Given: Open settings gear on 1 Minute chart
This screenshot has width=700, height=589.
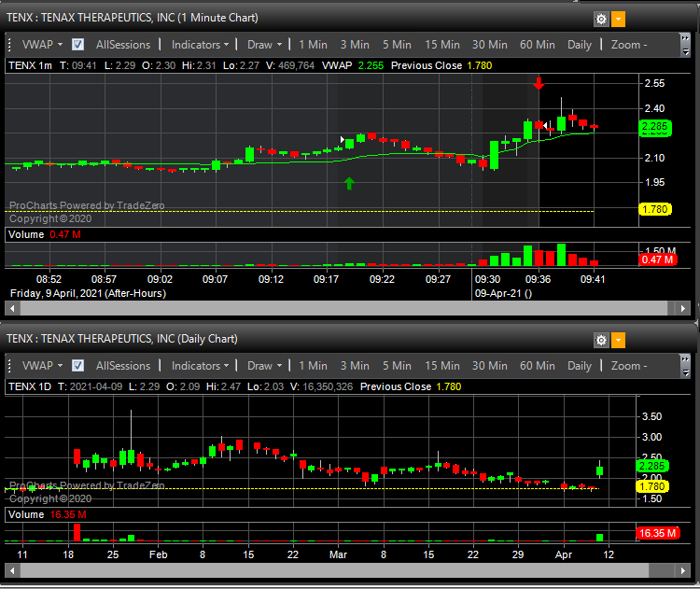Looking at the screenshot, I should click(602, 19).
